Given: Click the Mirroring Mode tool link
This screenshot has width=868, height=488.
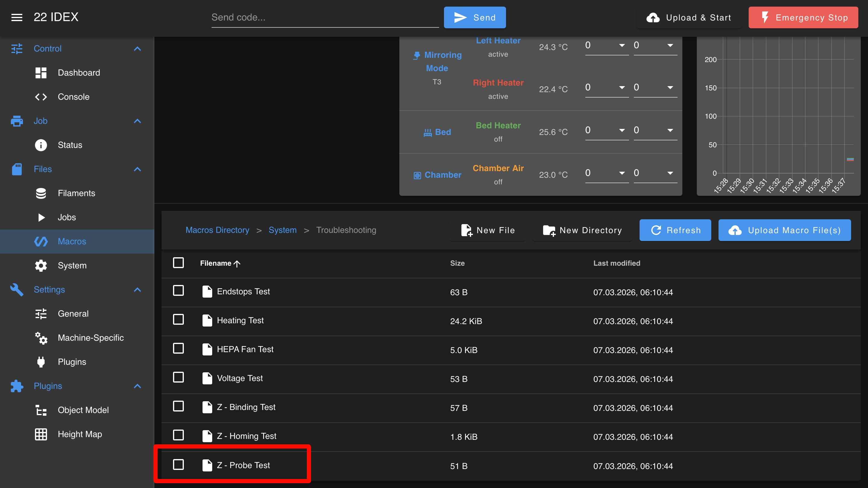Looking at the screenshot, I should click(437, 62).
